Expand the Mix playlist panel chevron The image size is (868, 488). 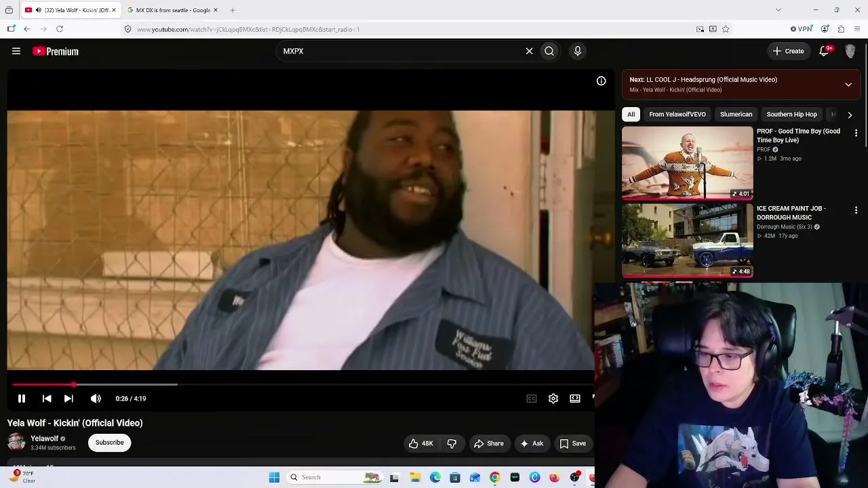(848, 85)
